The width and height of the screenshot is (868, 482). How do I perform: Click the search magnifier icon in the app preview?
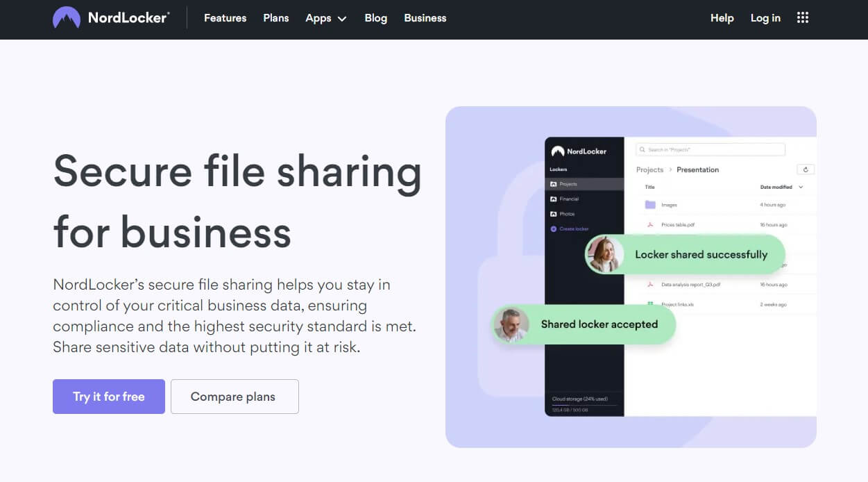(x=643, y=149)
